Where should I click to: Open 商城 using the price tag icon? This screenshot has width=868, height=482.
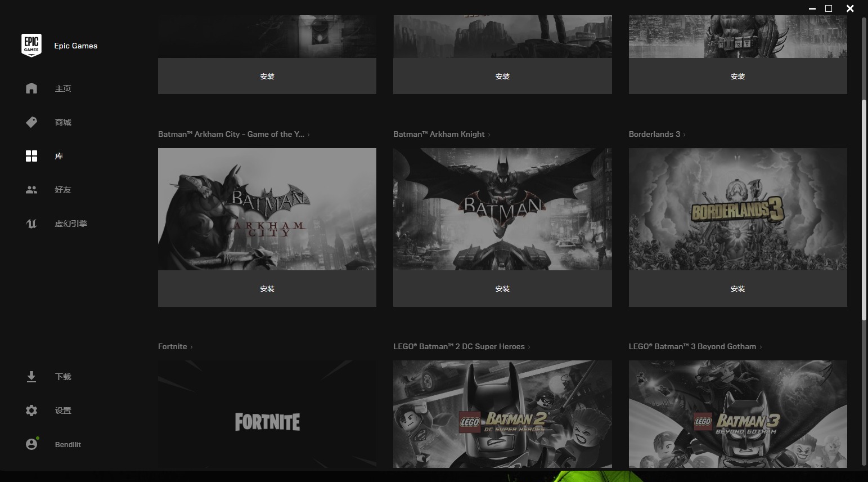pyautogui.click(x=32, y=122)
